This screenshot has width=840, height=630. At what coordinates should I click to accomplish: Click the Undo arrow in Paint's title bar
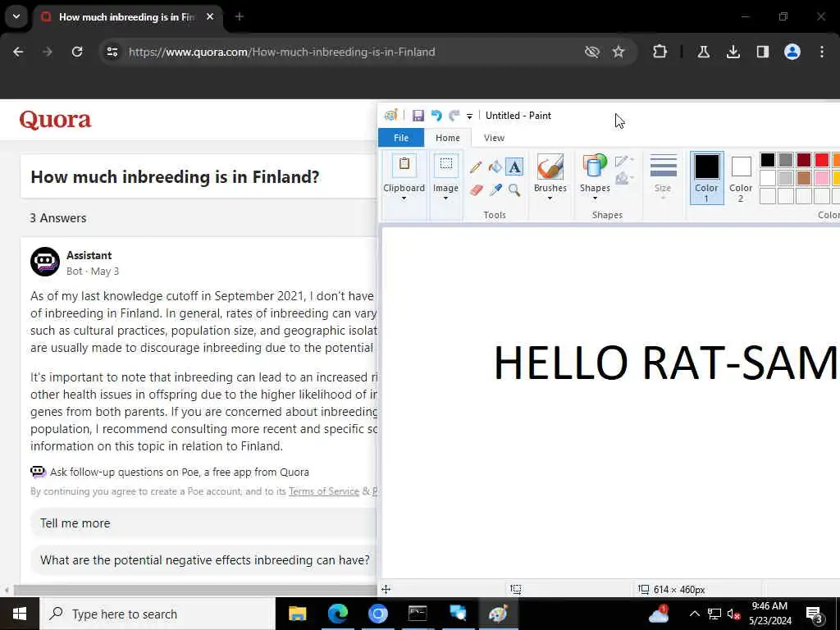436,115
